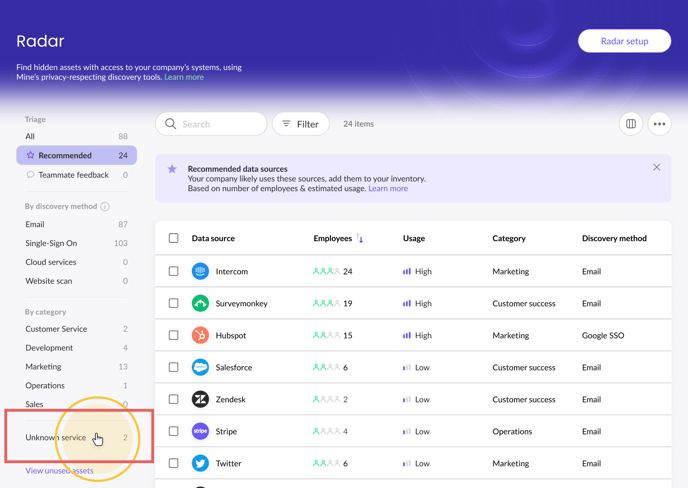Dismiss the Recommended data sources banner

tap(656, 167)
